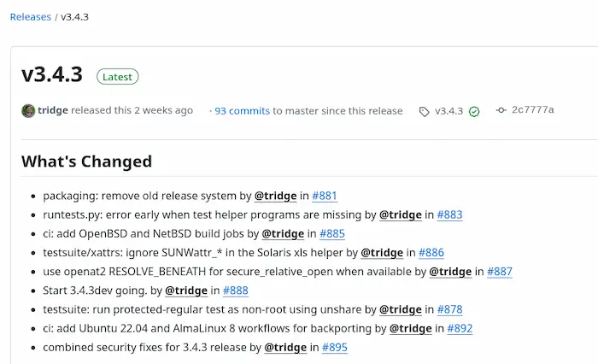Open pull request #895

(335, 348)
